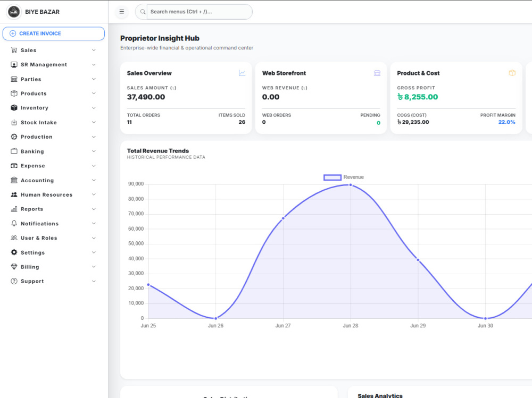532x398 pixels.
Task: Click the Notifications bell icon
Action: [14, 223]
